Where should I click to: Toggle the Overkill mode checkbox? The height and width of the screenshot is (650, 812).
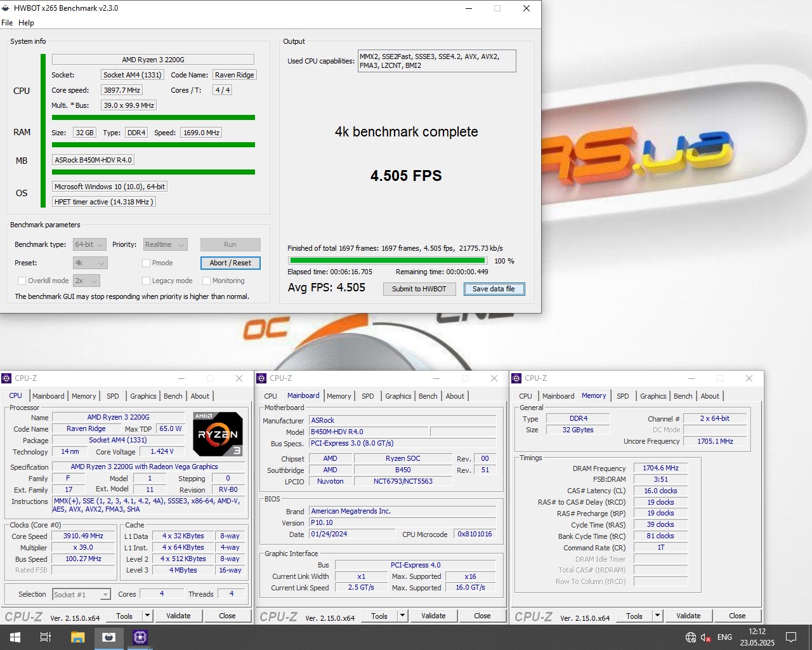22,281
